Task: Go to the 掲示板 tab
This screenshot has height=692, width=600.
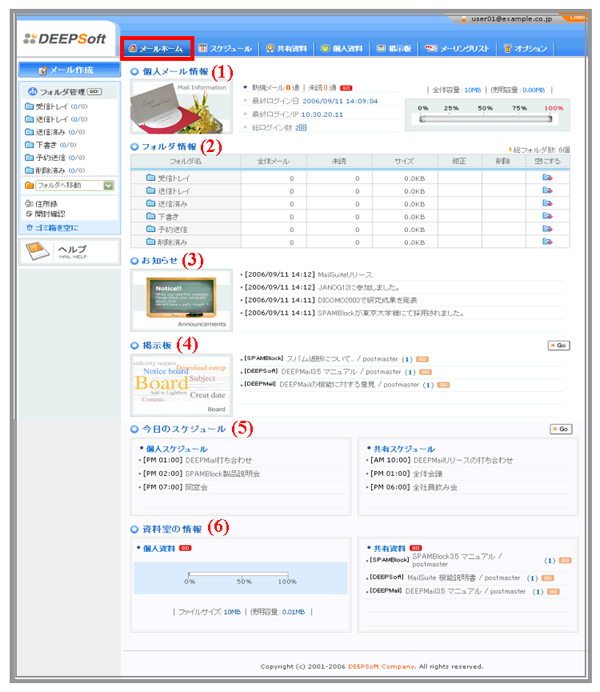Action: pos(394,49)
